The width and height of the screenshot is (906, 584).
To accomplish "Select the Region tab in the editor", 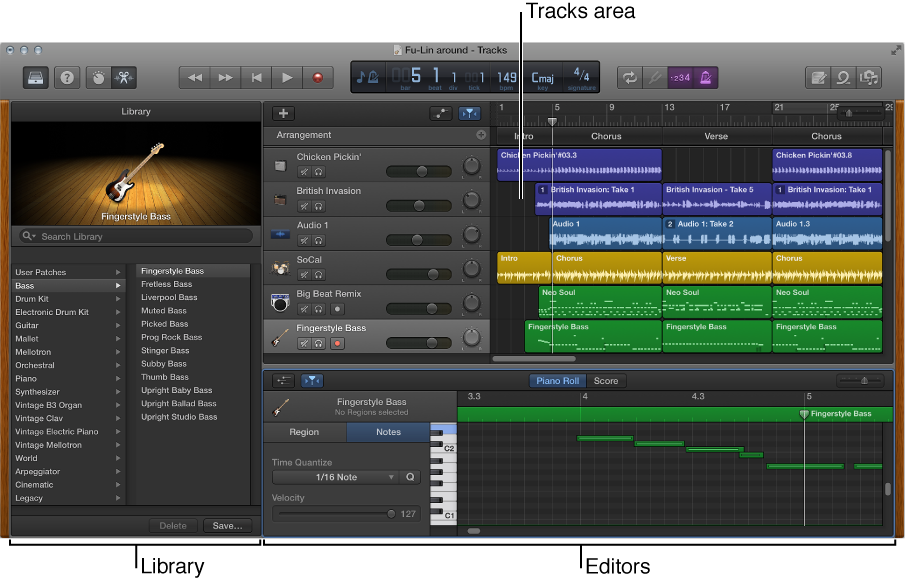I will pyautogui.click(x=304, y=431).
